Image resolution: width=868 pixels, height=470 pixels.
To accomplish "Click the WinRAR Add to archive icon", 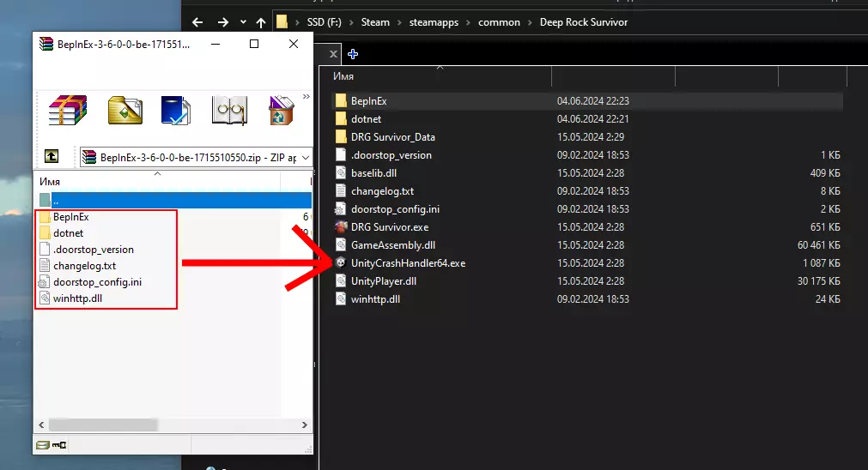I will click(68, 110).
